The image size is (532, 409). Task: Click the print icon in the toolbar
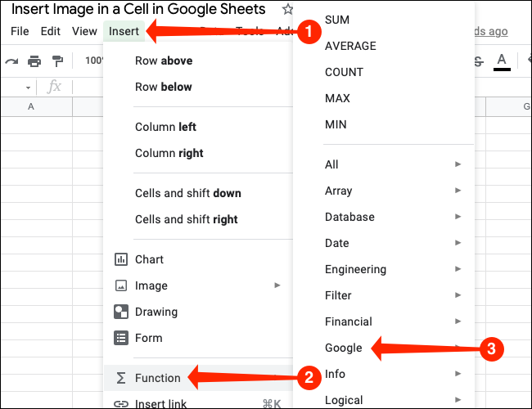34,61
